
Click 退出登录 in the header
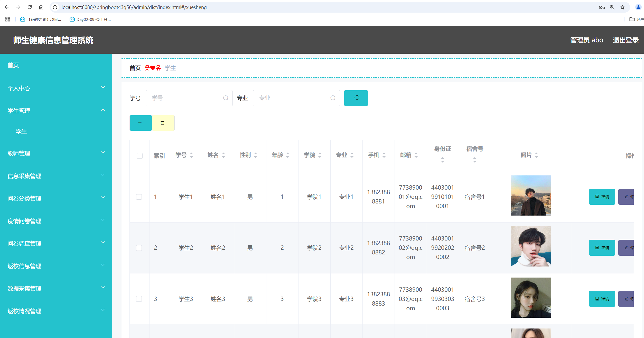click(x=625, y=40)
